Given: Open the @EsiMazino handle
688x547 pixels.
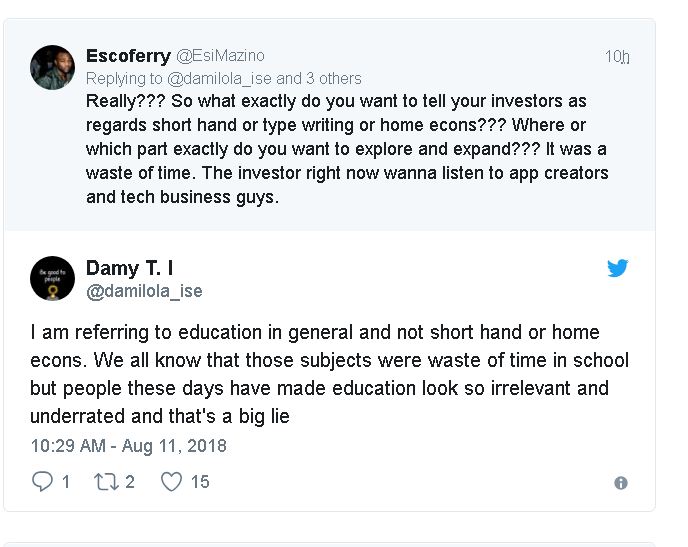Looking at the screenshot, I should [221, 56].
